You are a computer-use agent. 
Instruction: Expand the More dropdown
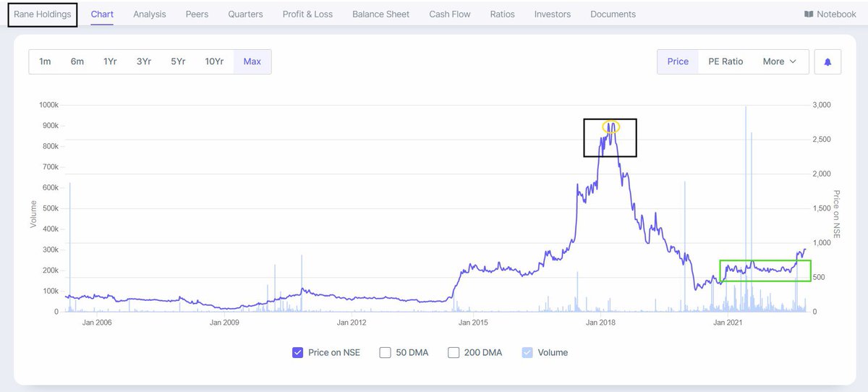(780, 61)
